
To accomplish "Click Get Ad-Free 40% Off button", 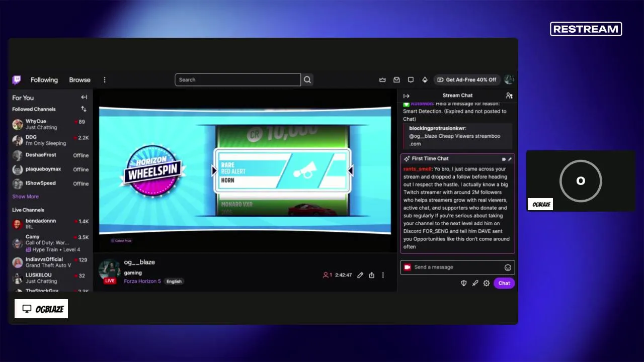I will 466,79.
